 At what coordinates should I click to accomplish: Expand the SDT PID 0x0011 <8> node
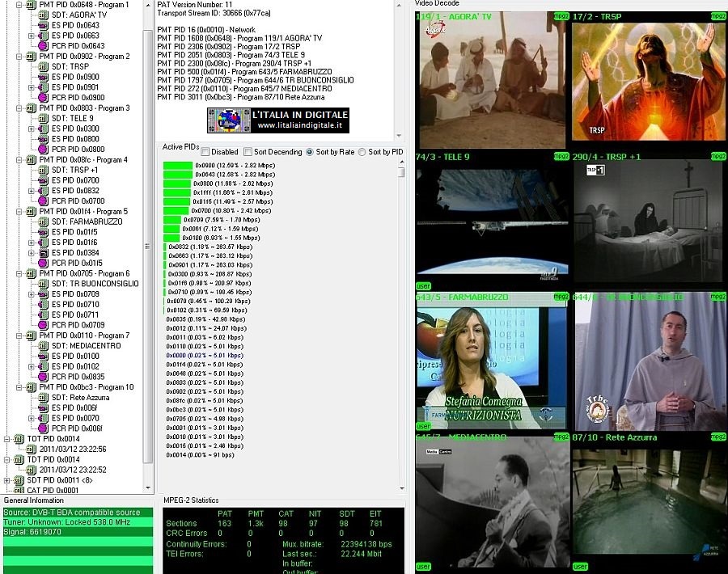pyautogui.click(x=7, y=480)
